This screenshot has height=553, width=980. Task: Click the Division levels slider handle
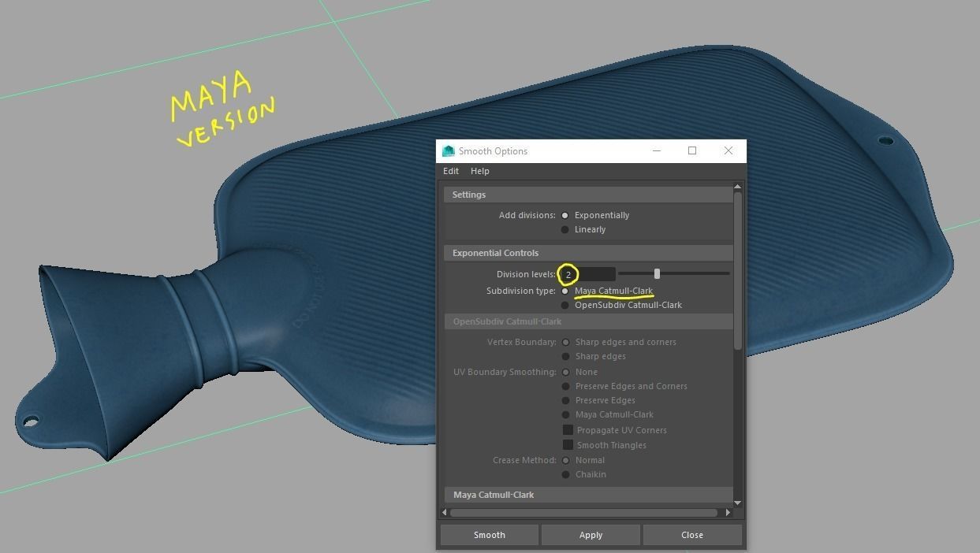(x=657, y=273)
